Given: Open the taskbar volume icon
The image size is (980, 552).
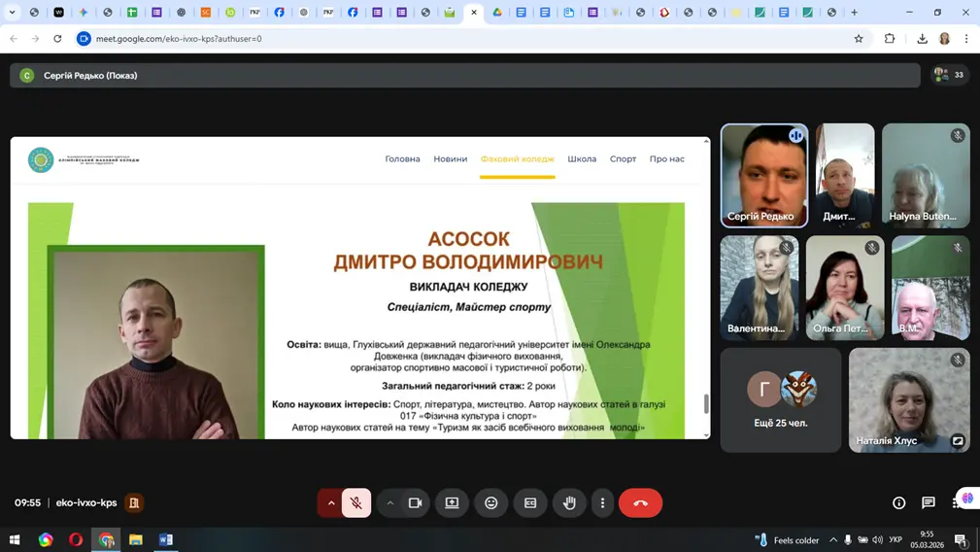Looking at the screenshot, I should 877,540.
